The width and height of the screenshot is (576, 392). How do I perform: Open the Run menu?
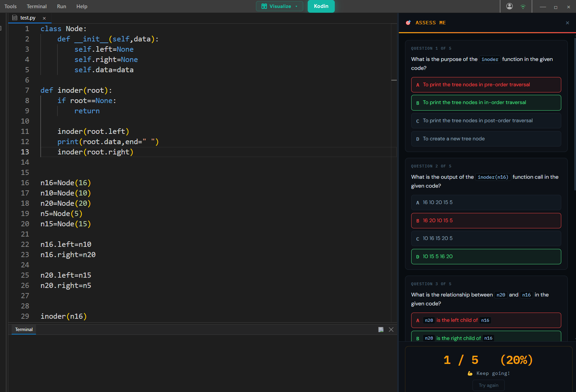click(x=61, y=7)
